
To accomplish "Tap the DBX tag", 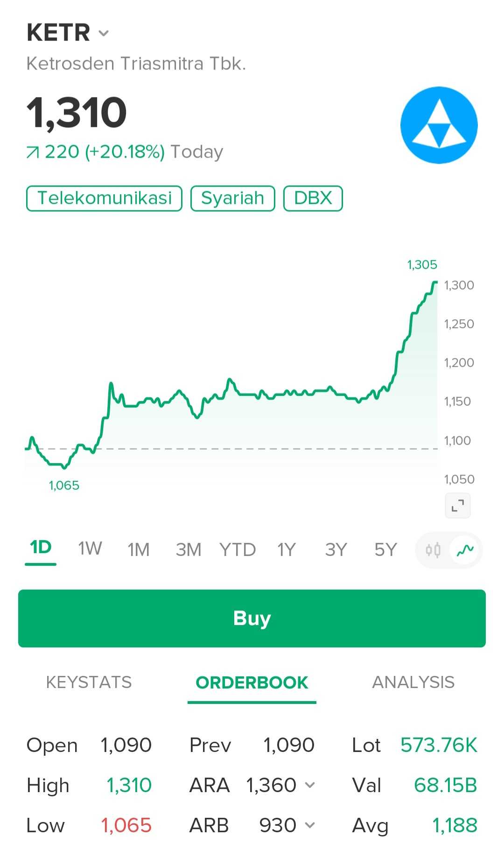I will 313,198.
